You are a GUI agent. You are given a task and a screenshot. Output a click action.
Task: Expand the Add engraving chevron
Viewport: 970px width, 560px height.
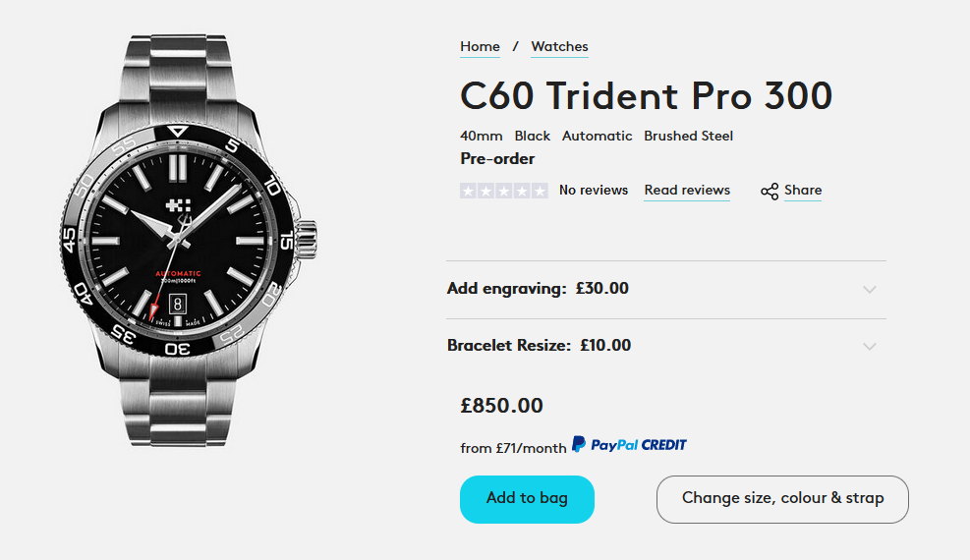pyautogui.click(x=869, y=290)
